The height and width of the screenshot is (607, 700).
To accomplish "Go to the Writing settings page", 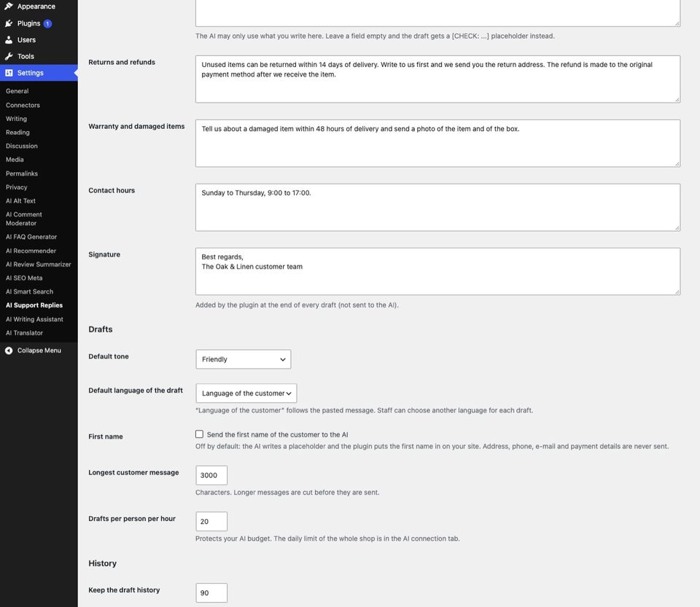I will pos(16,119).
